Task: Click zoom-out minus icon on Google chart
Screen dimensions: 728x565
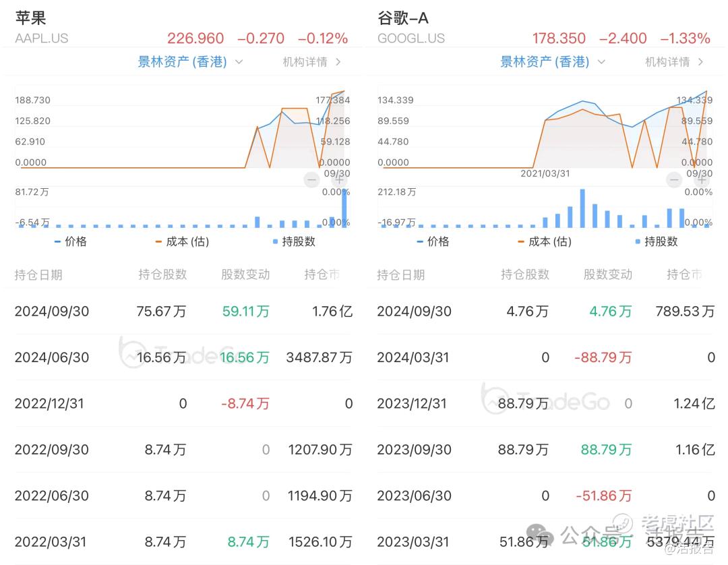Action: coord(673,179)
